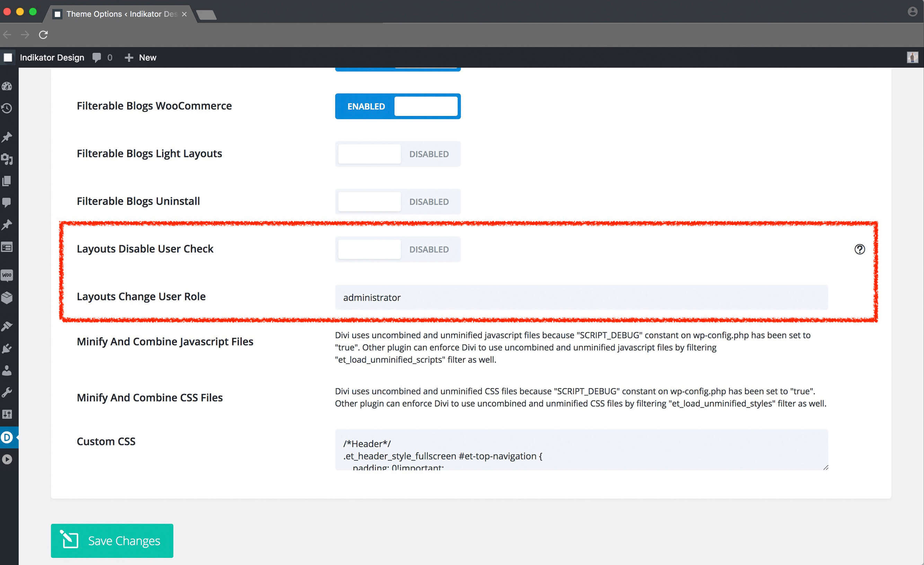Click the user avatar in admin bar

pyautogui.click(x=912, y=58)
